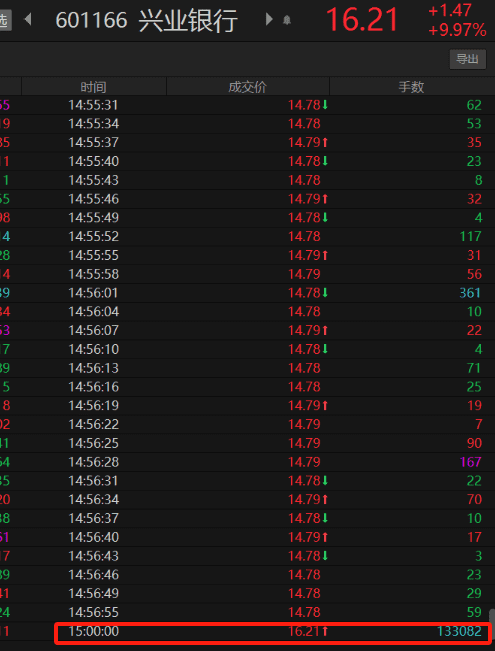Select the 14:56:55 trade row

coord(248,612)
